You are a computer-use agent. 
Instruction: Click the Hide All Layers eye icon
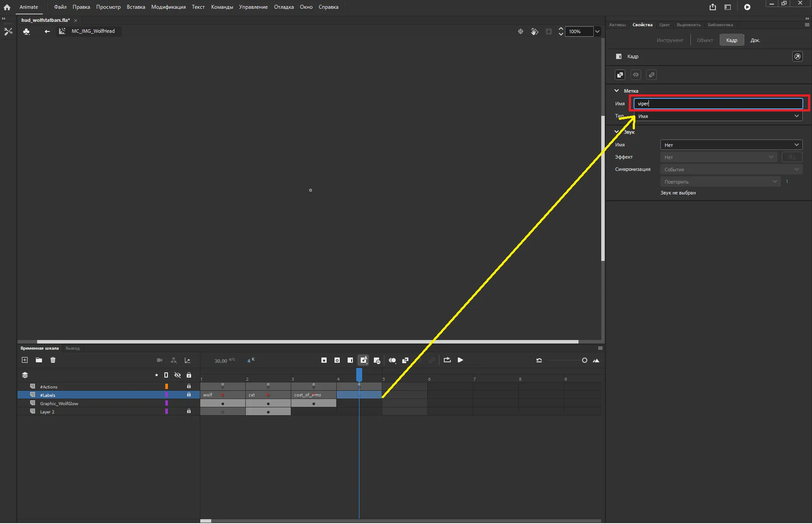click(x=178, y=375)
